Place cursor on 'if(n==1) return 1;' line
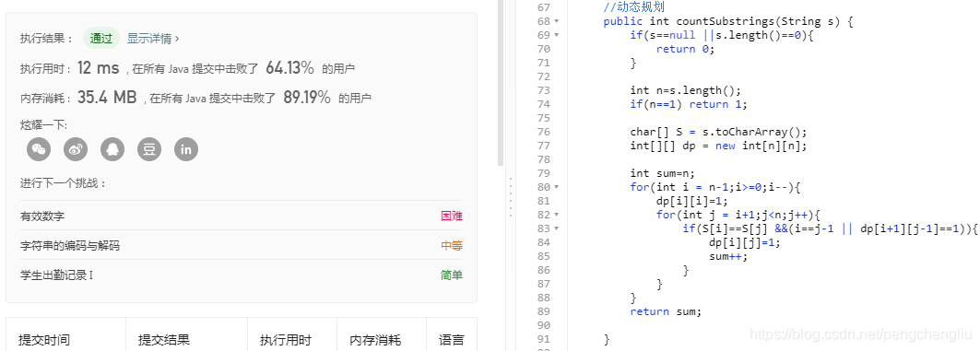980x351 pixels. coord(689,104)
